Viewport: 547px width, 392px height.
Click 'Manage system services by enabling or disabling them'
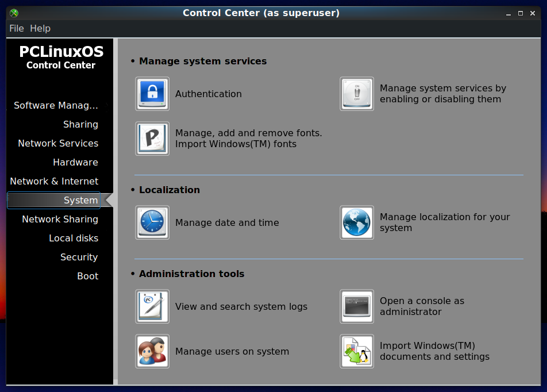coord(442,94)
